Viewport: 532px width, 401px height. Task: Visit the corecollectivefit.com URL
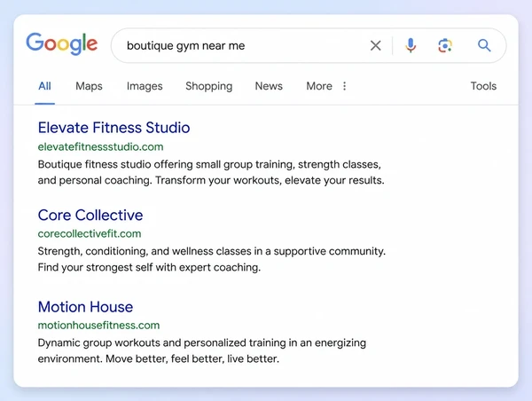click(x=90, y=233)
